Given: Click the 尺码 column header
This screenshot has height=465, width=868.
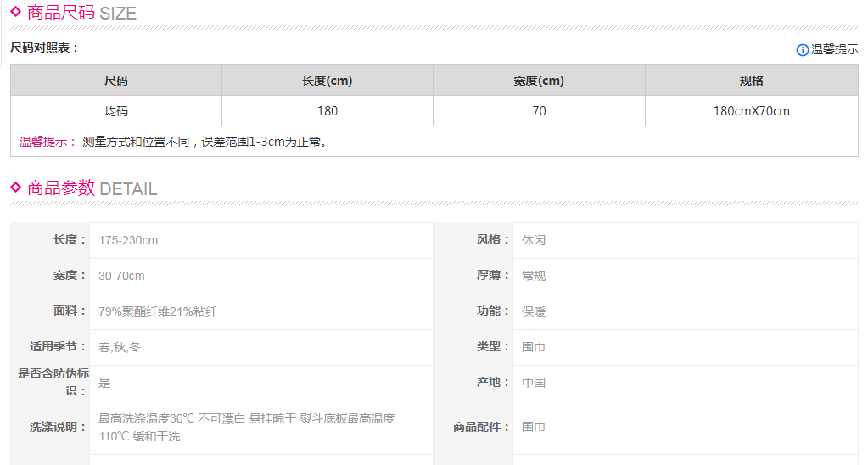Looking at the screenshot, I should click(x=116, y=81).
